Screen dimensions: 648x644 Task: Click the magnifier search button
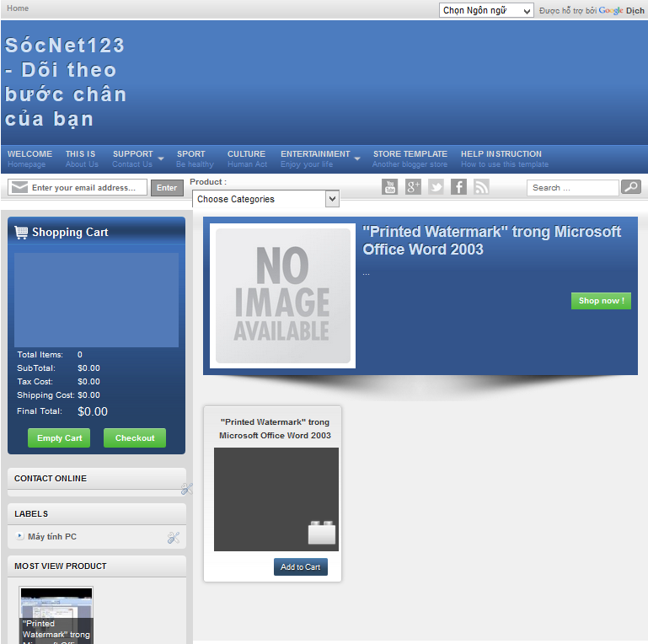coord(631,187)
